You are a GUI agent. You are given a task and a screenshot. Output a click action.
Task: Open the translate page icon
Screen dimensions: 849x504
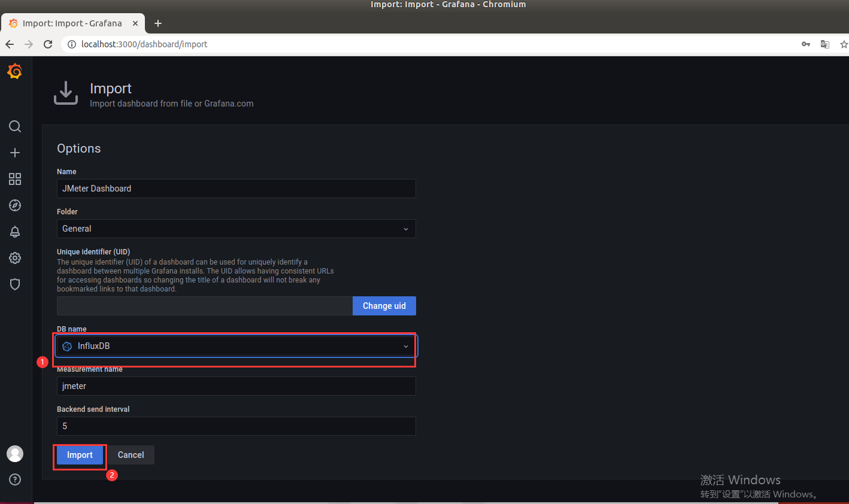tap(825, 44)
